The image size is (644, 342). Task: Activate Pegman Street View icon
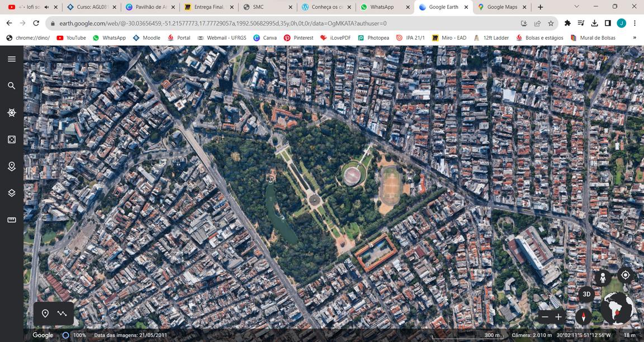603,278
